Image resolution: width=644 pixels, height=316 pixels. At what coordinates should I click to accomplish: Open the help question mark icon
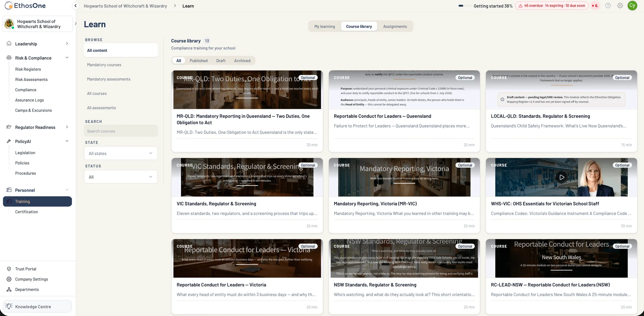608,5
